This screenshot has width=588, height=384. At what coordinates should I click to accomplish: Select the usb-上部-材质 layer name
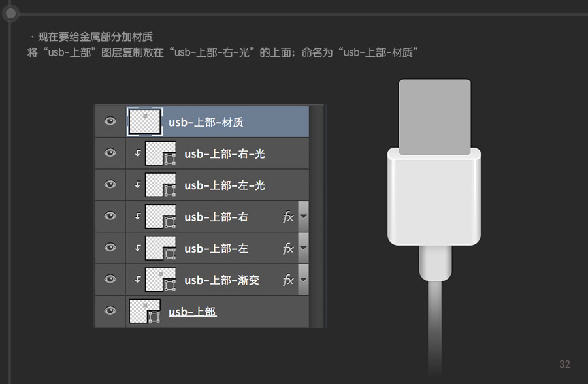click(206, 122)
